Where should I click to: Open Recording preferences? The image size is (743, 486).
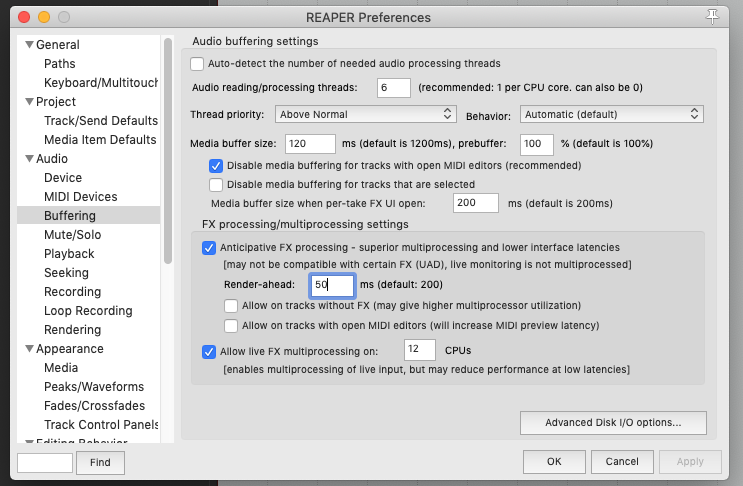click(72, 291)
